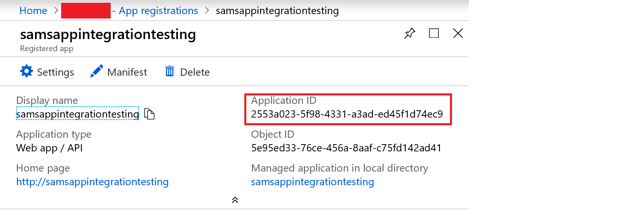Copy the display name to clipboard
Viewport: 644px width, 215px height.
(x=149, y=114)
